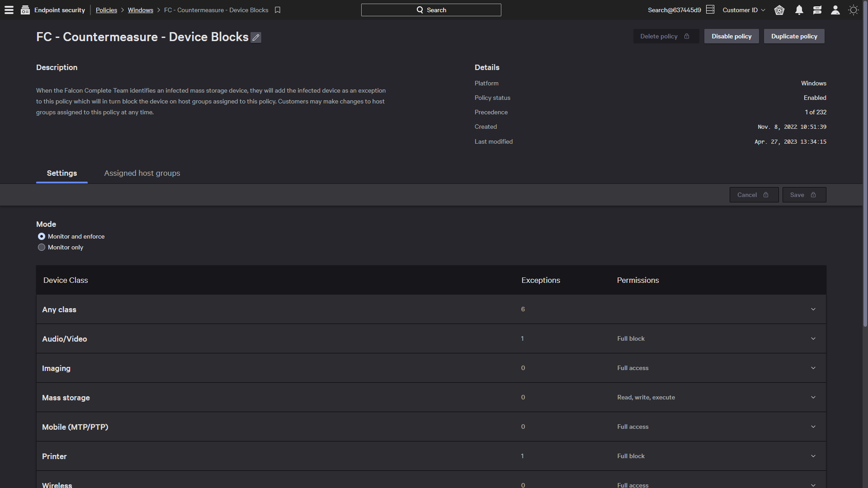Viewport: 868px width, 488px height.
Task: Click the Created date value
Action: point(792,127)
